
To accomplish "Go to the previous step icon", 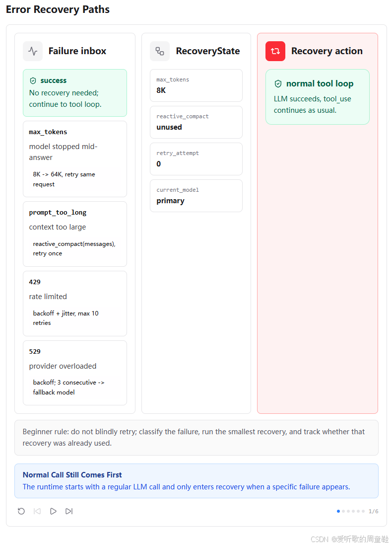I will click(37, 511).
